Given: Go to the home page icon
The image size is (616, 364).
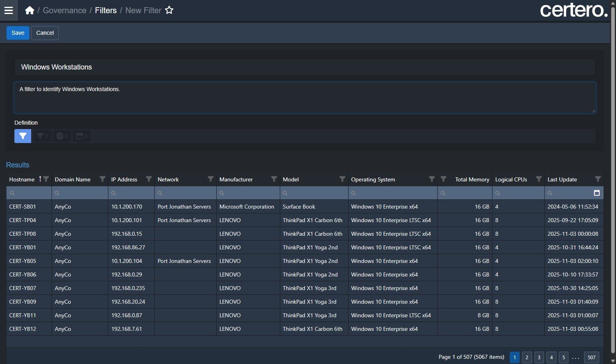Looking at the screenshot, I should pyautogui.click(x=30, y=10).
